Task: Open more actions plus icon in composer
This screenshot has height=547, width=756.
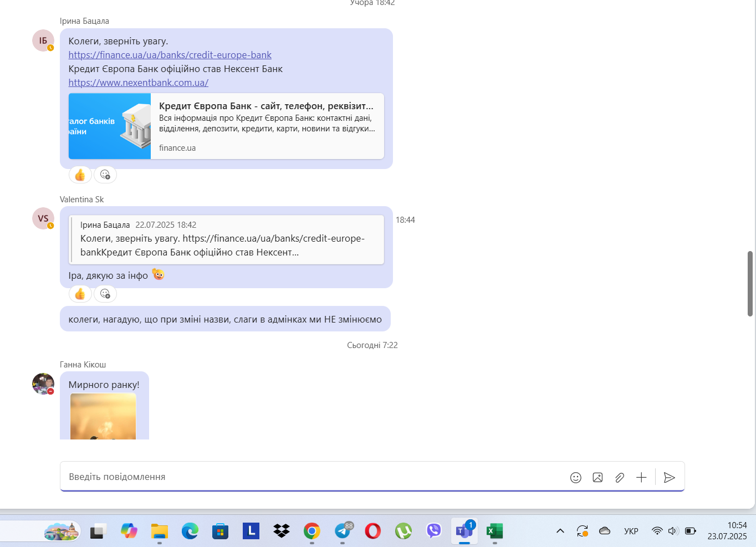Action: (x=641, y=478)
